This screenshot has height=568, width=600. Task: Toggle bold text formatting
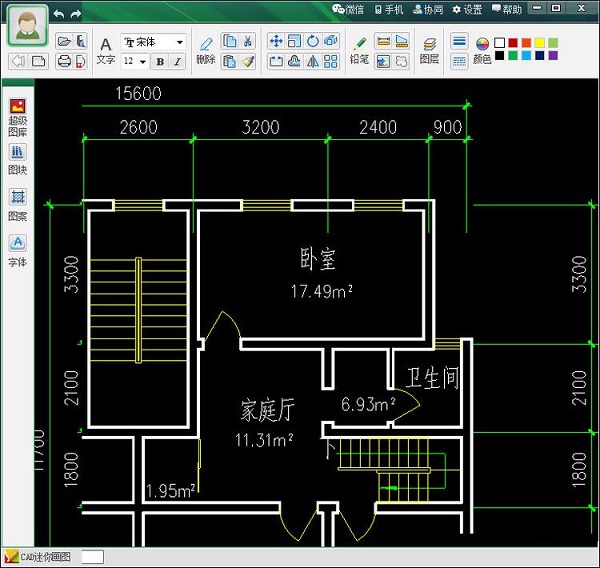(x=160, y=62)
